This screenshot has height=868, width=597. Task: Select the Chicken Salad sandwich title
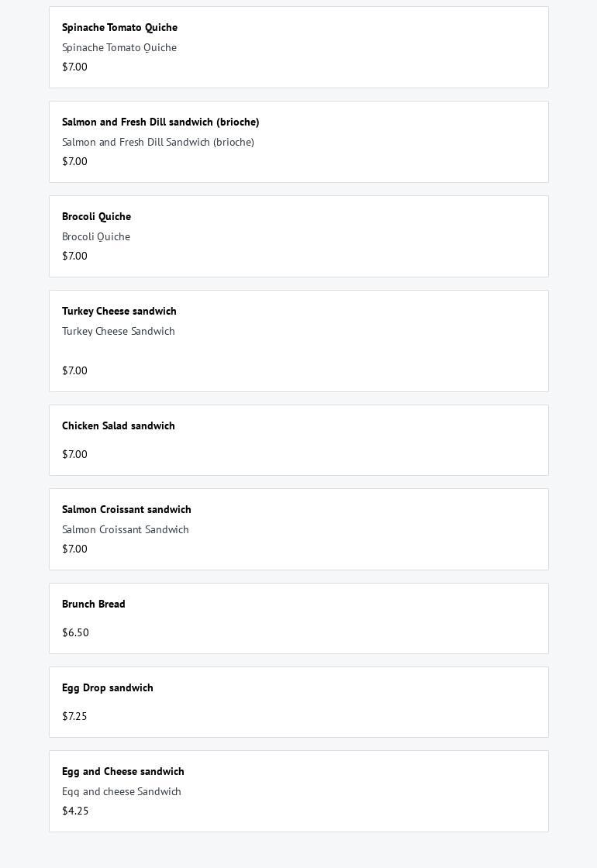click(119, 425)
